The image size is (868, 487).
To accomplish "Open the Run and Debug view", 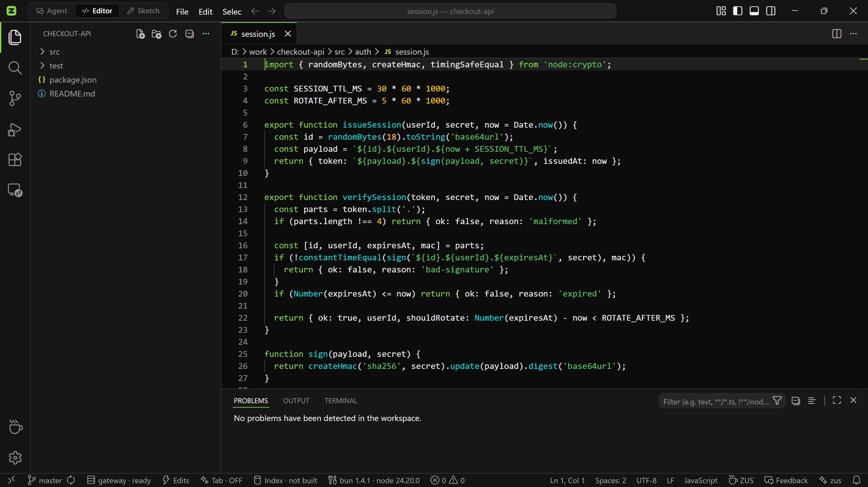I will point(15,129).
